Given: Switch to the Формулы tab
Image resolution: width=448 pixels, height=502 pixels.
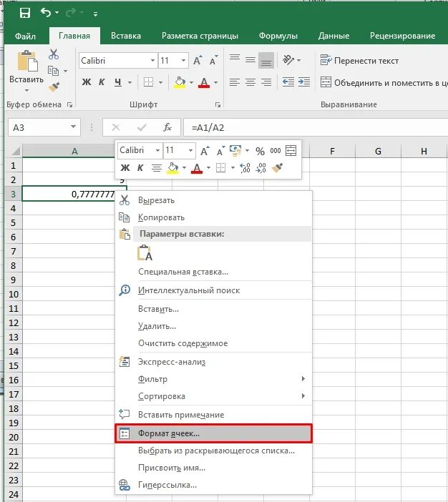Looking at the screenshot, I should (278, 36).
